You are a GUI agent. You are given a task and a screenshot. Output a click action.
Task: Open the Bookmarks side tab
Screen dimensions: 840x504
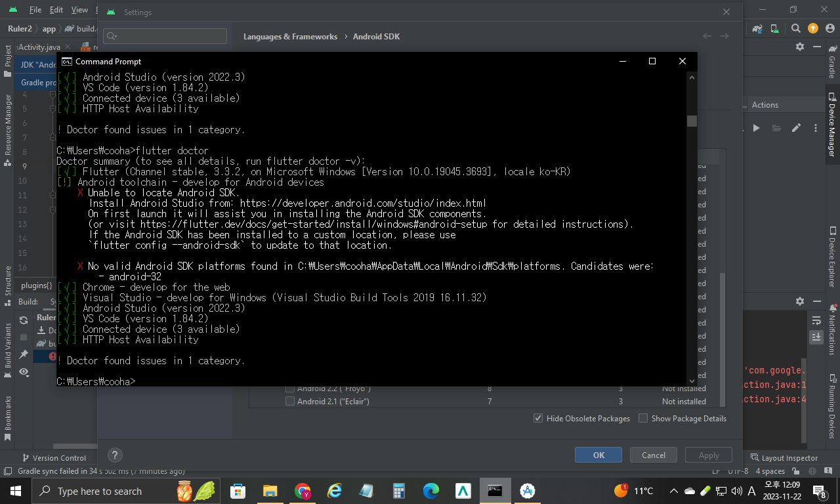[x=8, y=418]
